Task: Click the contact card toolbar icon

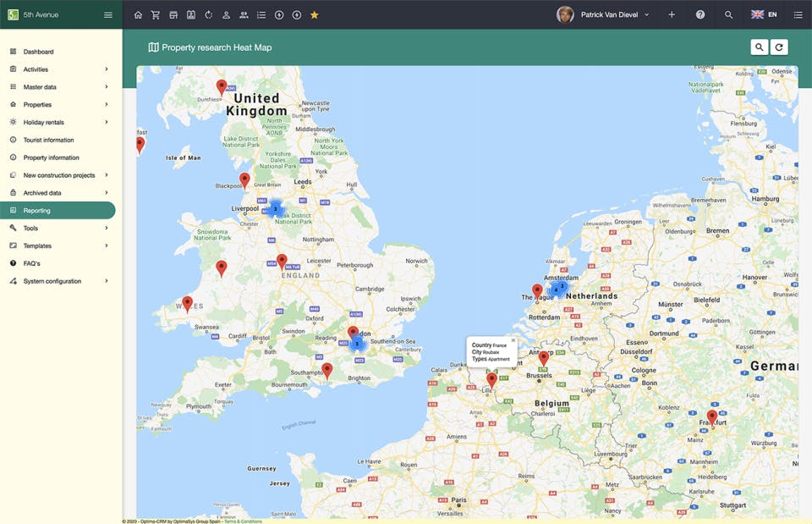Action: click(191, 15)
